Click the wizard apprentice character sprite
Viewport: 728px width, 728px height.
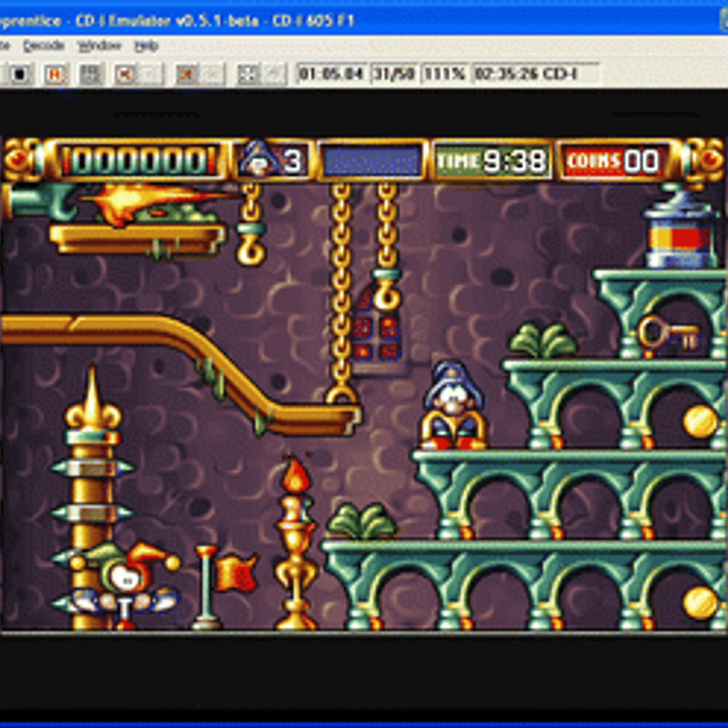[x=453, y=405]
